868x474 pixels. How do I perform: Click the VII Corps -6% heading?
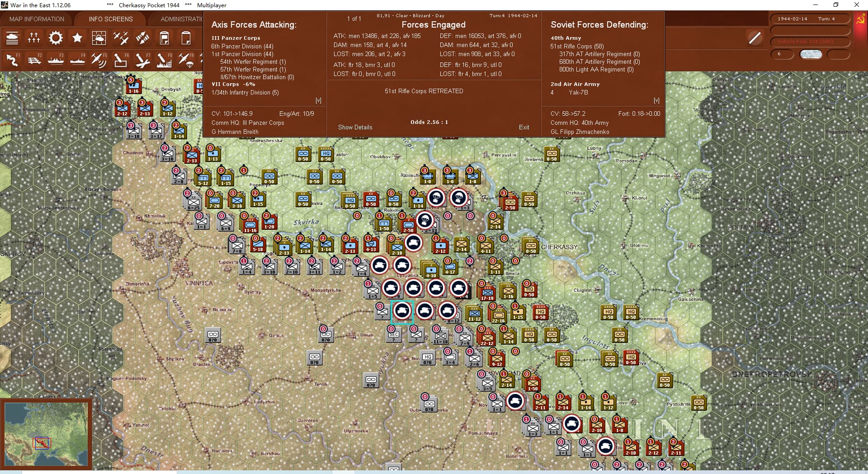click(x=233, y=84)
